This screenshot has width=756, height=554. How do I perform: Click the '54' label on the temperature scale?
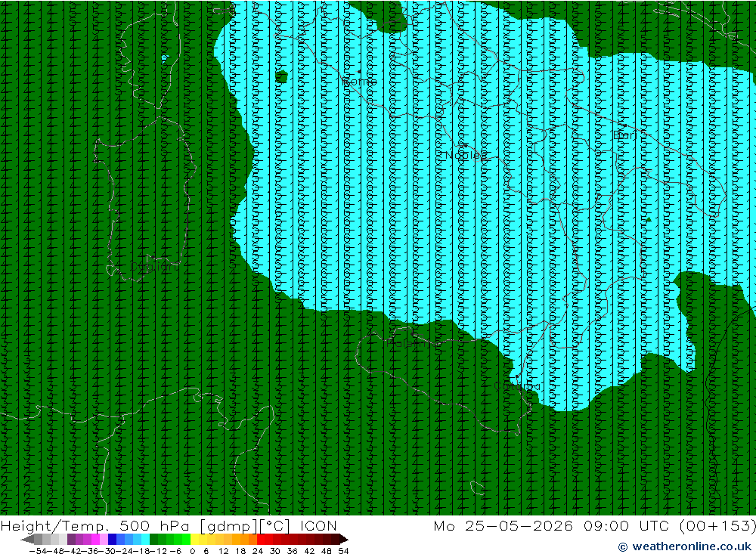343,551
